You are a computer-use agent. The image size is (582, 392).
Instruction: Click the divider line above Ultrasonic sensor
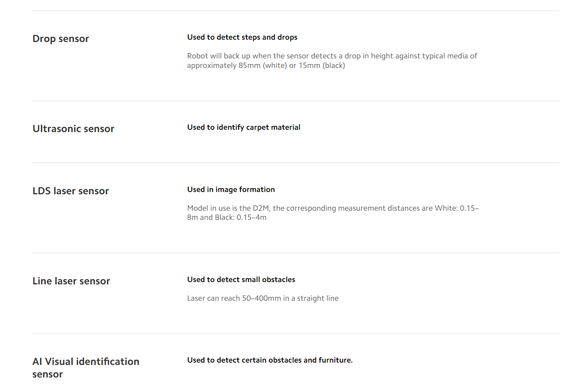[296, 101]
